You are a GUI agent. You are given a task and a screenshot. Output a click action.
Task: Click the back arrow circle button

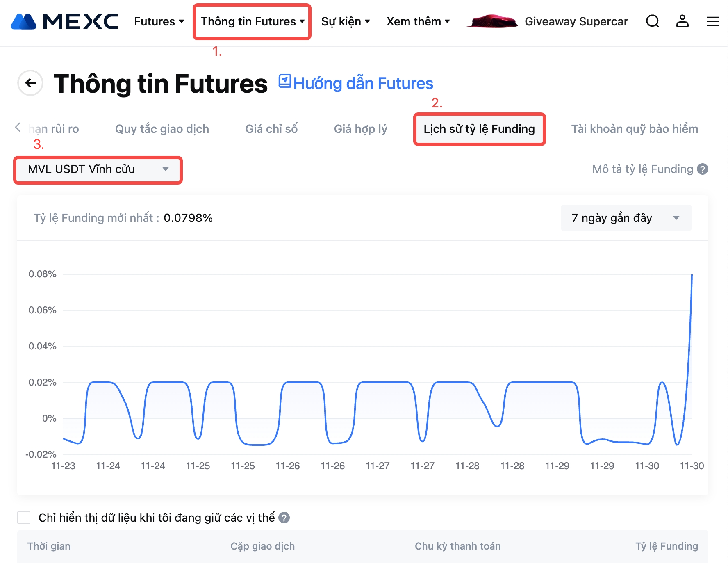click(30, 83)
